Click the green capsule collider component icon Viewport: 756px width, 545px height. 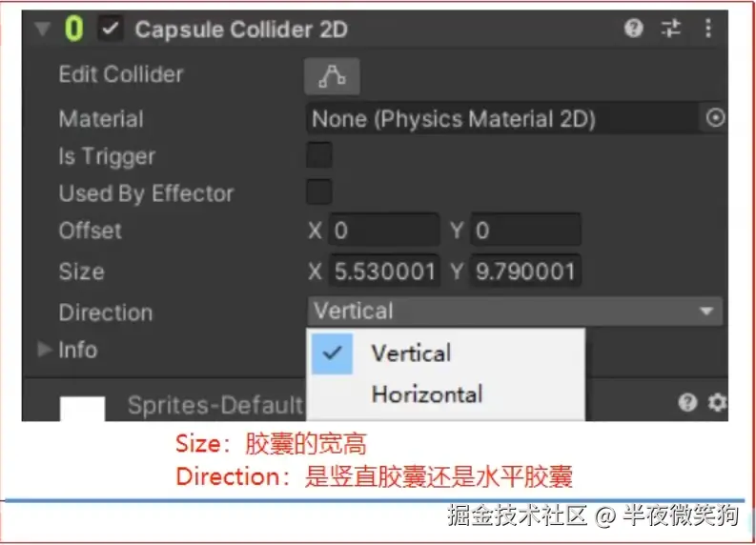(x=73, y=29)
